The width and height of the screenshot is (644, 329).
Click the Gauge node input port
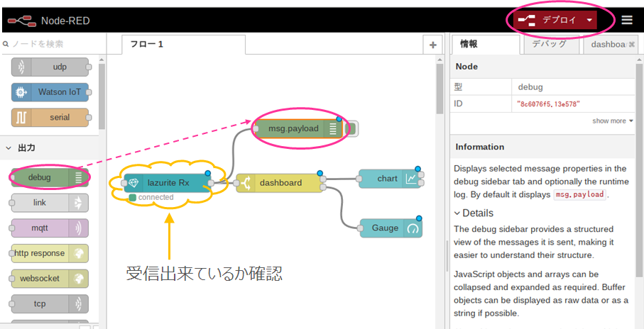click(x=360, y=228)
